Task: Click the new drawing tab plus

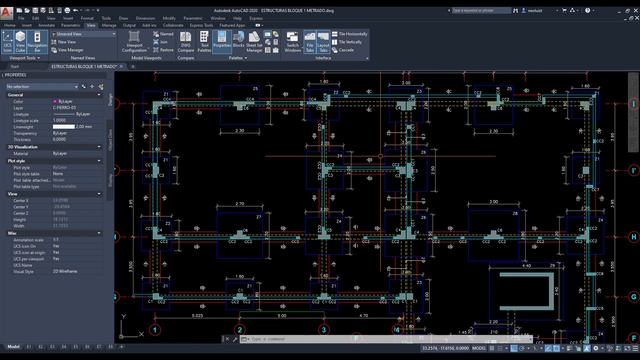Action: coord(133,66)
